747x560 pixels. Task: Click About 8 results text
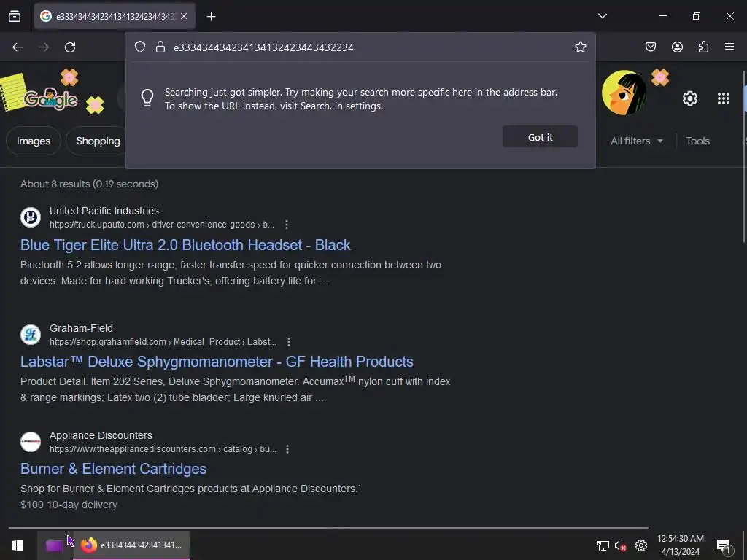[90, 184]
